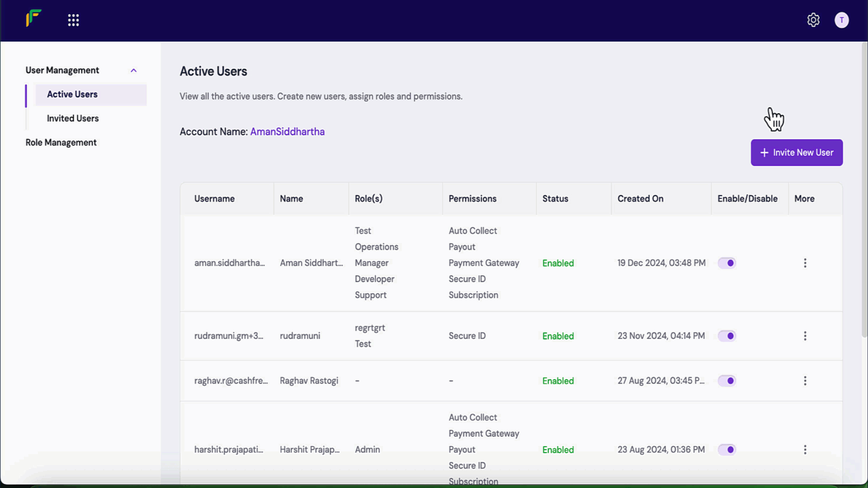Viewport: 868px width, 488px height.
Task: Toggle off rudramuni user access
Action: tap(727, 336)
